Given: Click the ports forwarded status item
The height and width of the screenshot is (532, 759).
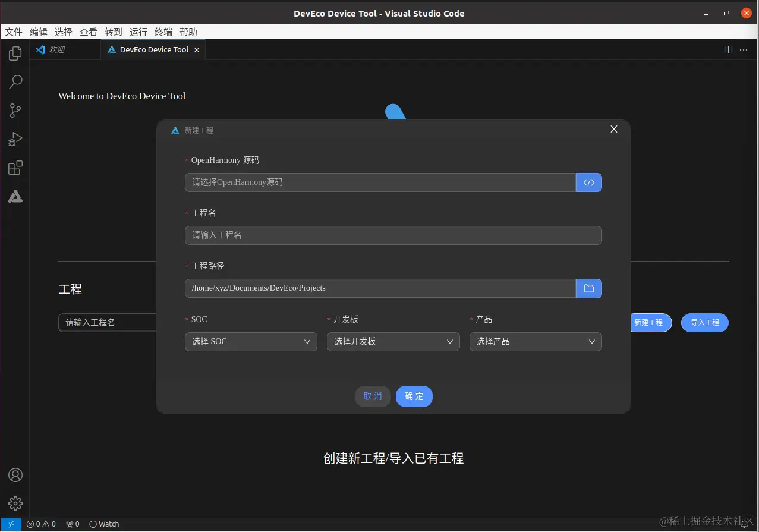Looking at the screenshot, I should pyautogui.click(x=73, y=524).
